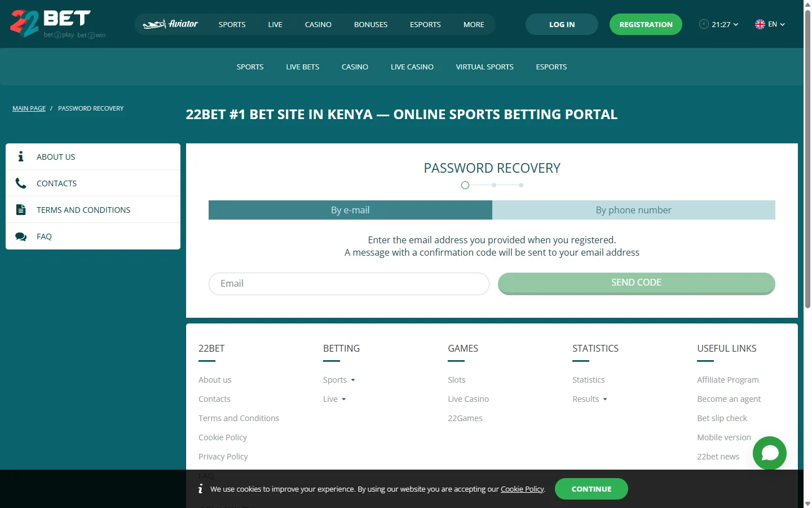Open the 22bet news link
Viewport: 812px width, 508px height.
click(x=718, y=457)
